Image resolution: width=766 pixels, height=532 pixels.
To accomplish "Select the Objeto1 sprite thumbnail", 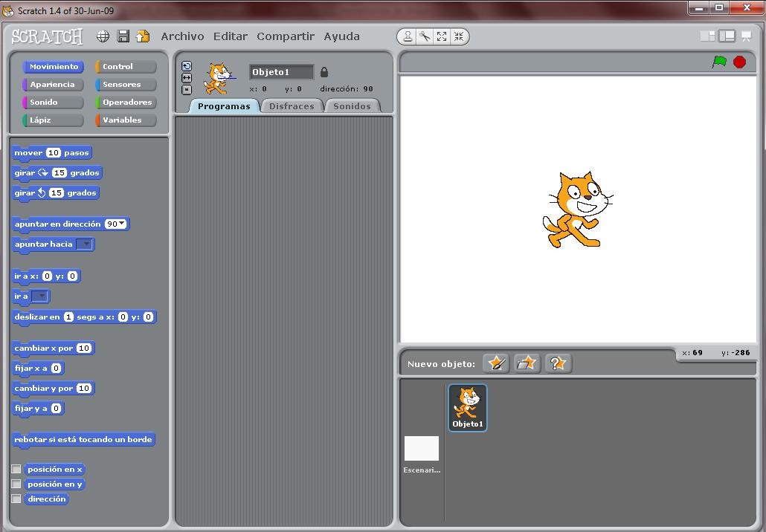I will [468, 407].
